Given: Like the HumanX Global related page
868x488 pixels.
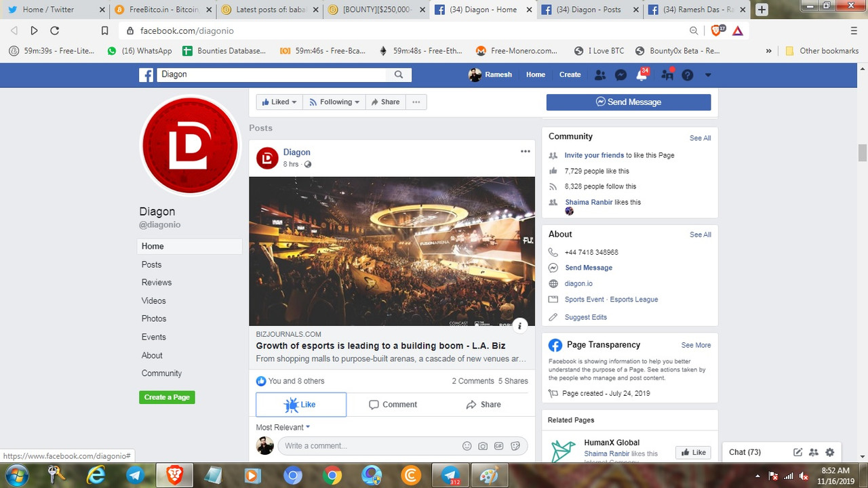Looking at the screenshot, I should click(693, 452).
